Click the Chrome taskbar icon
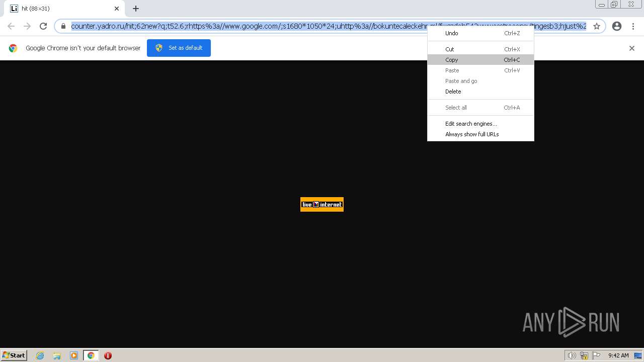The image size is (644, 362). click(91, 355)
